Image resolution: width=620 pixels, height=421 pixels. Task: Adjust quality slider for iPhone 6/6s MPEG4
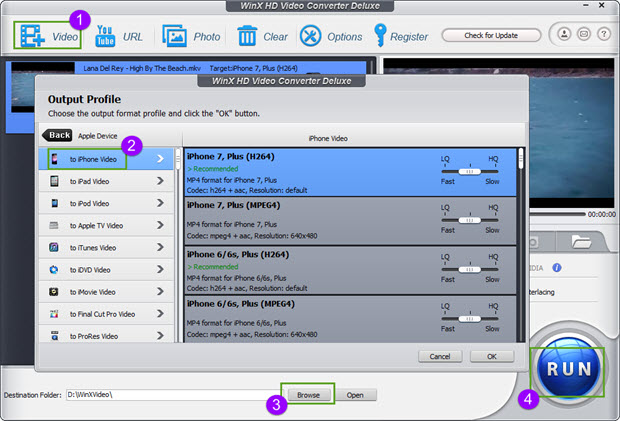coord(470,319)
